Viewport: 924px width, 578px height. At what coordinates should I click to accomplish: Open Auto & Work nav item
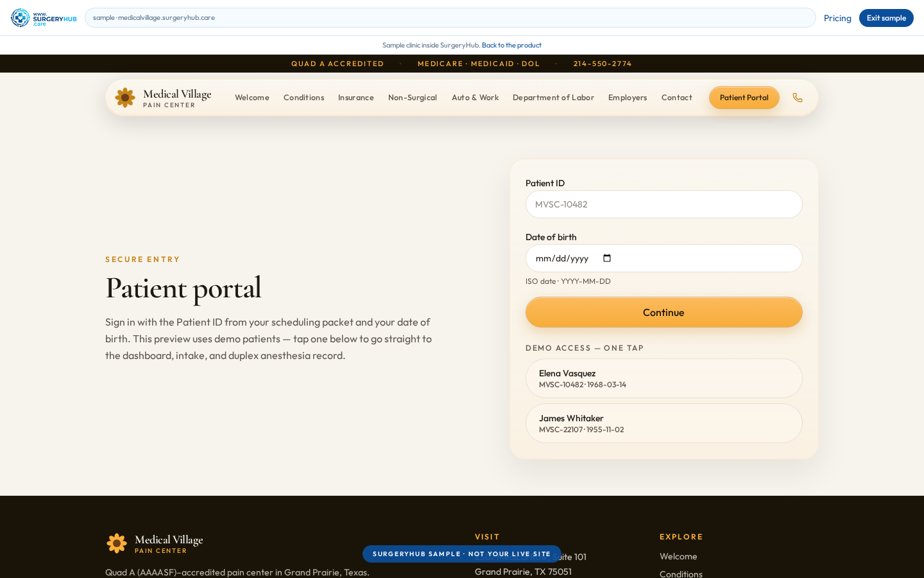[475, 98]
